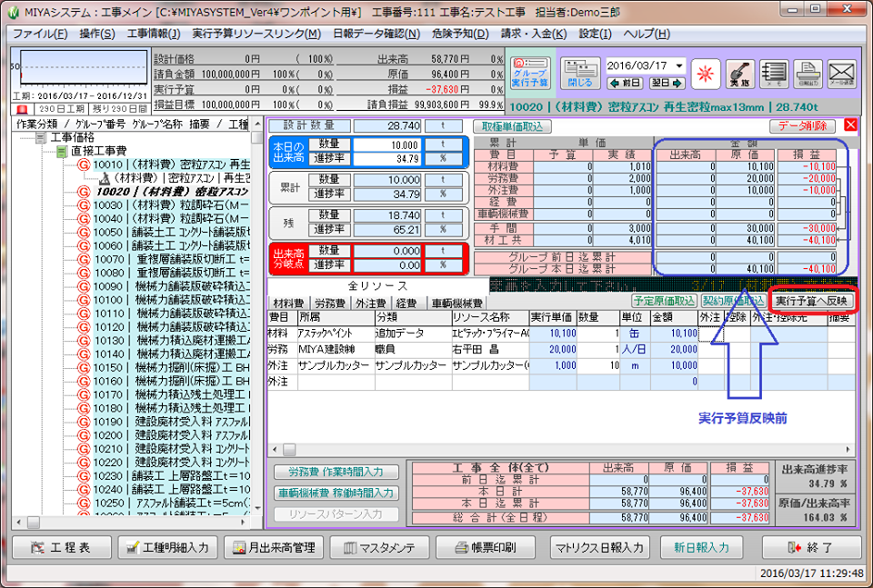Open the ヘルプ(H) menu
This screenshot has height=588, width=873.
coord(647,34)
